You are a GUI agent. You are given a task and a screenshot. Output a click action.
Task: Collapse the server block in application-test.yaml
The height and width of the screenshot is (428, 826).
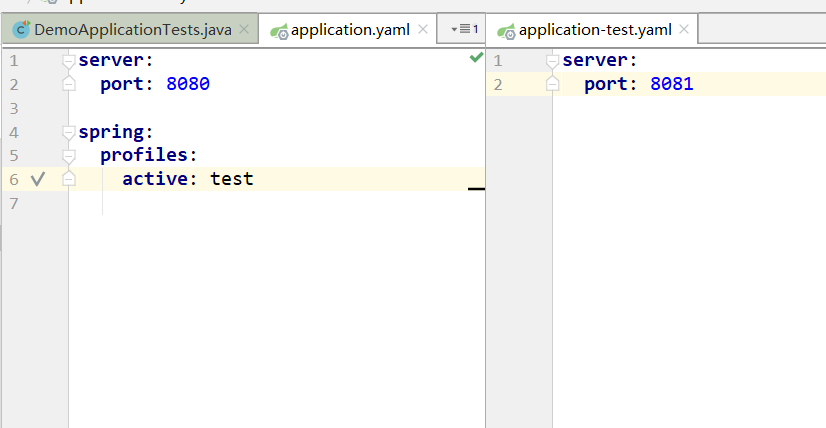[552, 61]
